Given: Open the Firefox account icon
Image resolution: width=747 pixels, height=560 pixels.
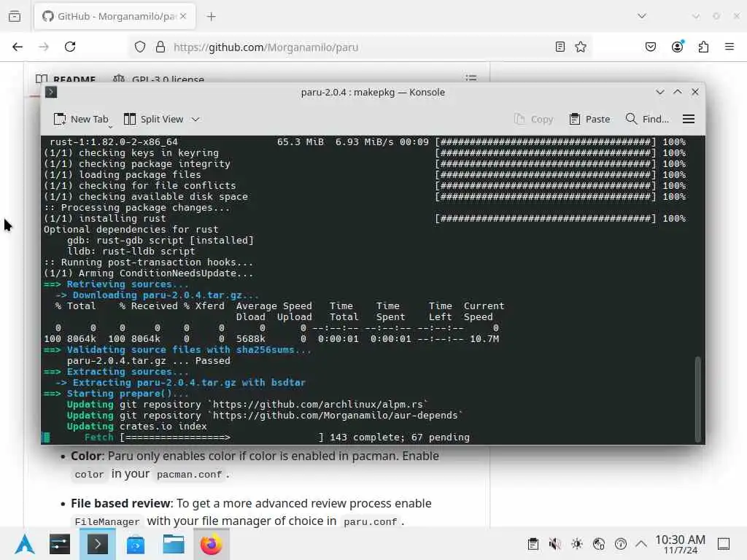Looking at the screenshot, I should pyautogui.click(x=678, y=47).
